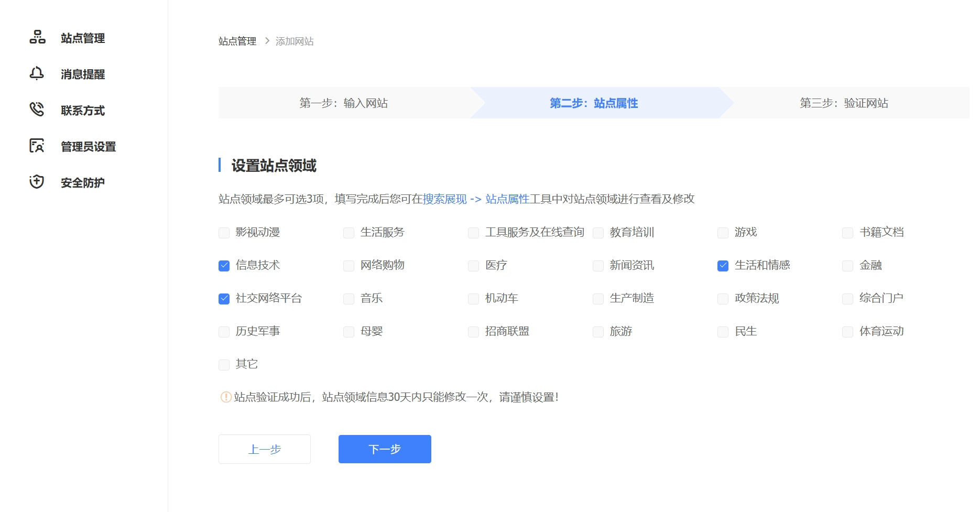The height and width of the screenshot is (512, 980).
Task: Select step 第二步：站点属性
Action: (594, 103)
